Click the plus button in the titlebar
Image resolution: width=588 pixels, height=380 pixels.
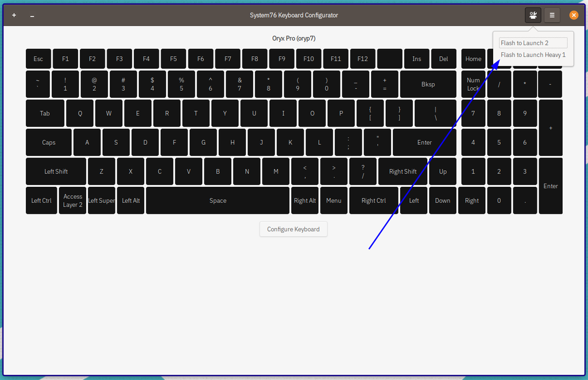tap(14, 15)
